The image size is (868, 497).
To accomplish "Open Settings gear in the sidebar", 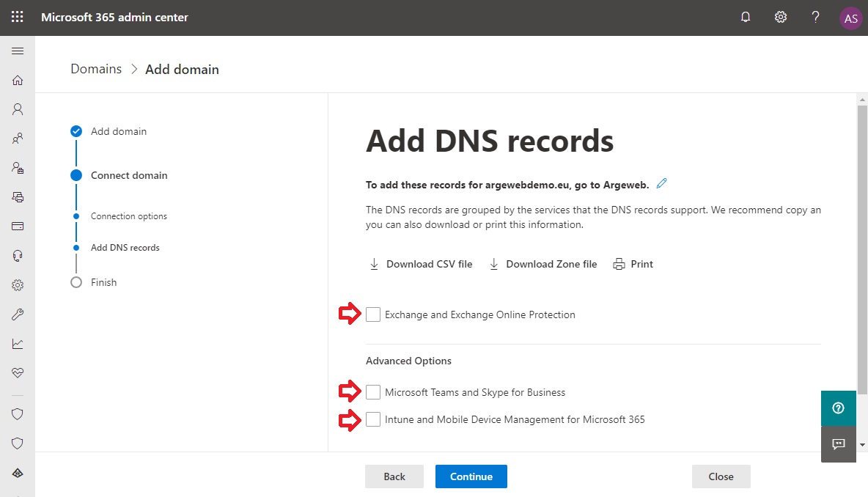I will [x=18, y=285].
